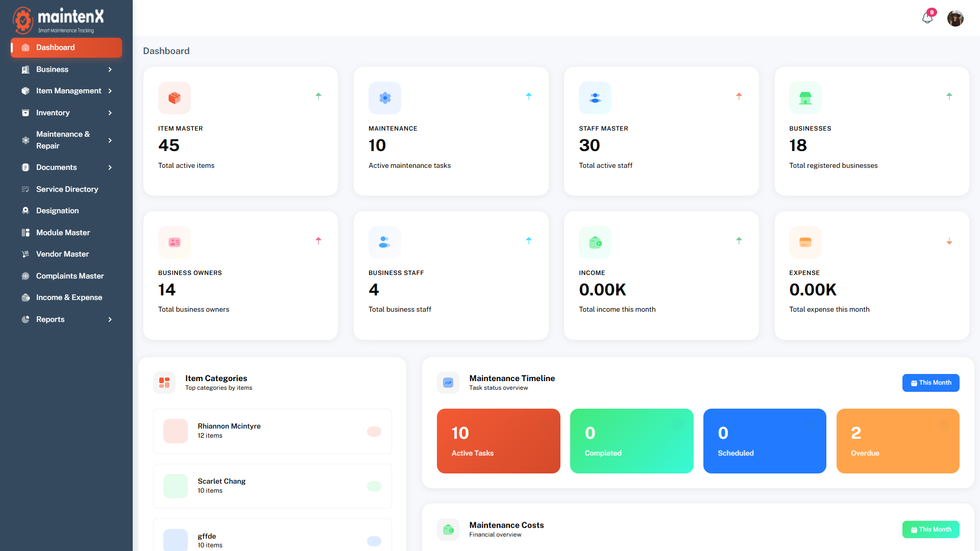
Task: Click the Maintenance Timeline chart icon
Action: pos(448,383)
